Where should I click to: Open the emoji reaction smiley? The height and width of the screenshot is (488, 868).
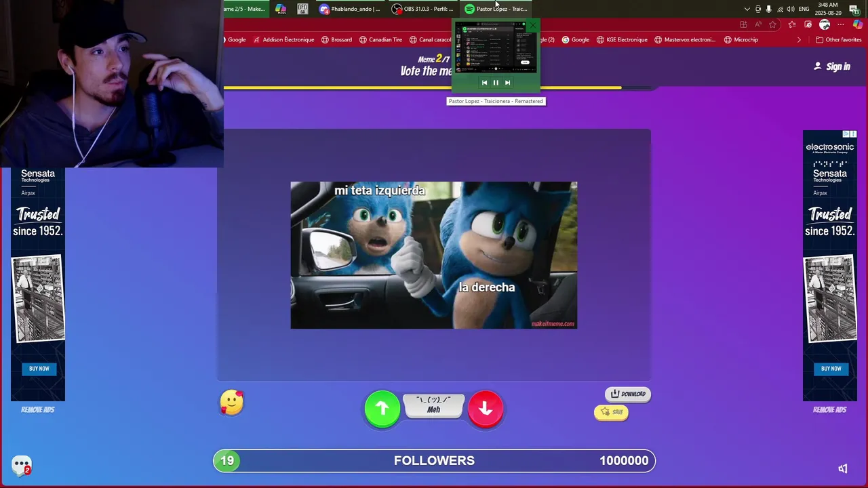pos(232,403)
